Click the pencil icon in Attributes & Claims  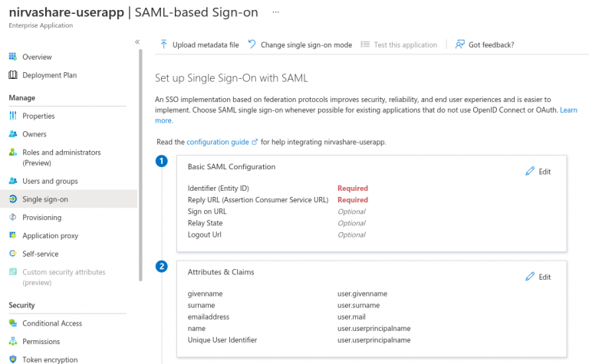click(530, 277)
